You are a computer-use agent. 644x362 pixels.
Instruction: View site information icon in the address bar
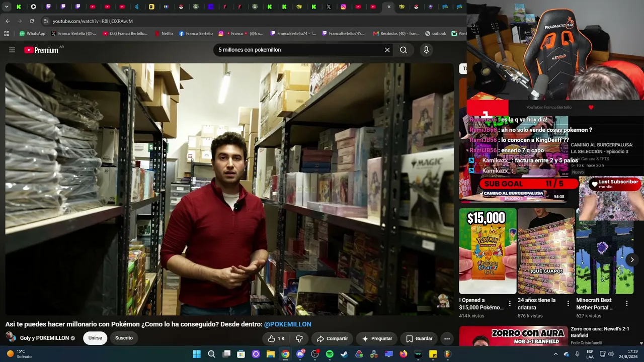[x=46, y=21]
